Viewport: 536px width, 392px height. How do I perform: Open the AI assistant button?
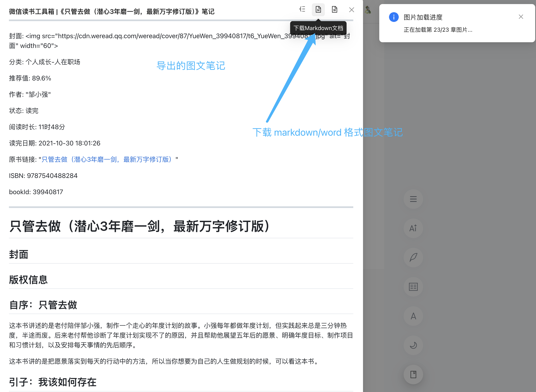413,228
